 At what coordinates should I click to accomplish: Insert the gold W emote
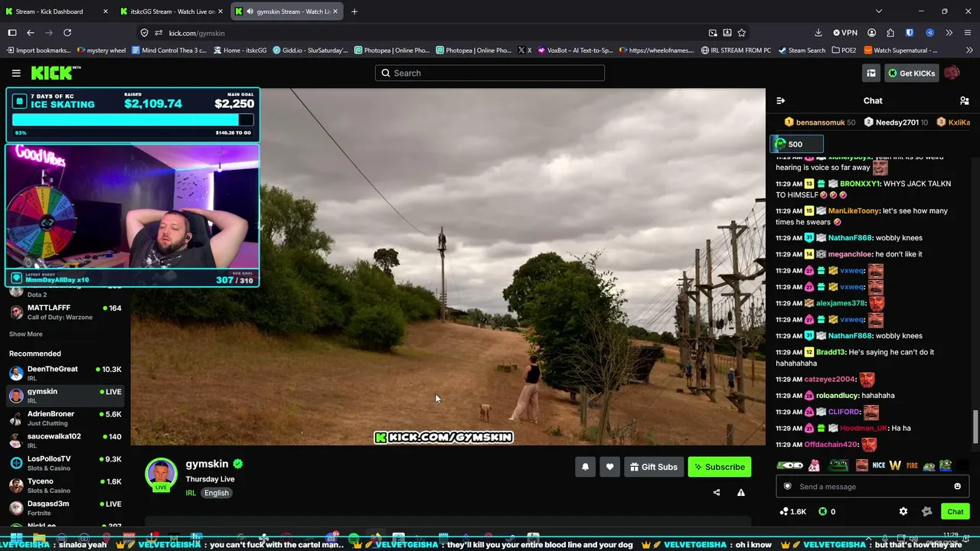pos(895,465)
